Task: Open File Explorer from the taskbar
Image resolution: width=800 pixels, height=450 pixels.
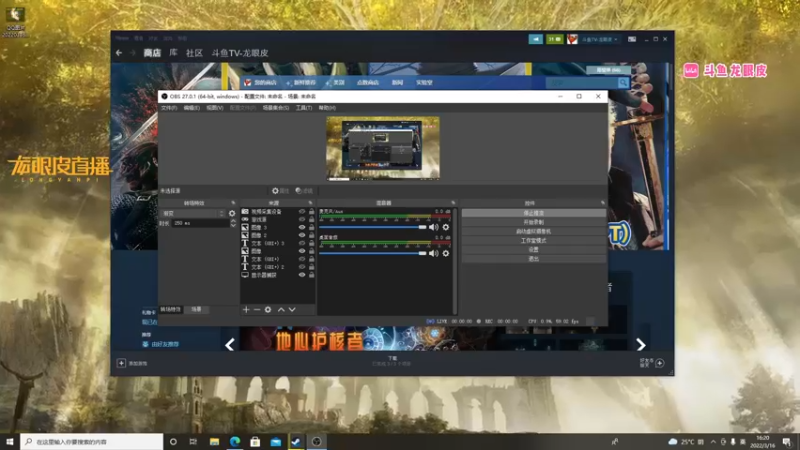Action: click(x=214, y=441)
